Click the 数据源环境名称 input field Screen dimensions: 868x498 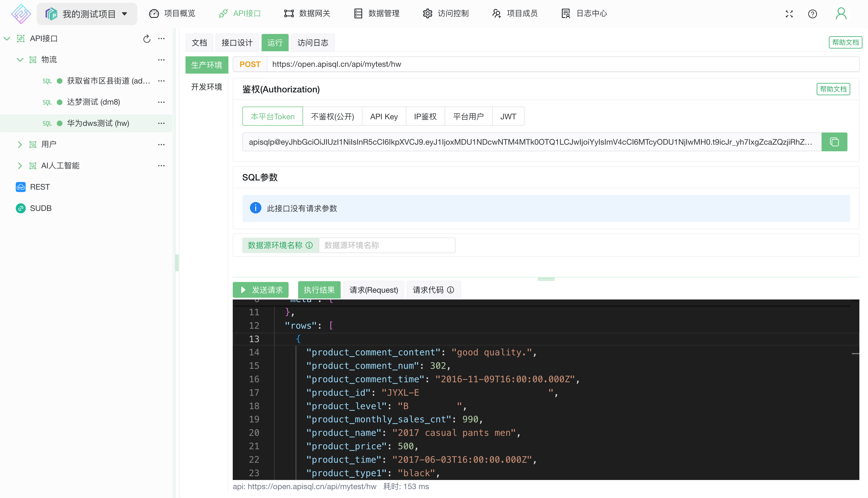(387, 246)
